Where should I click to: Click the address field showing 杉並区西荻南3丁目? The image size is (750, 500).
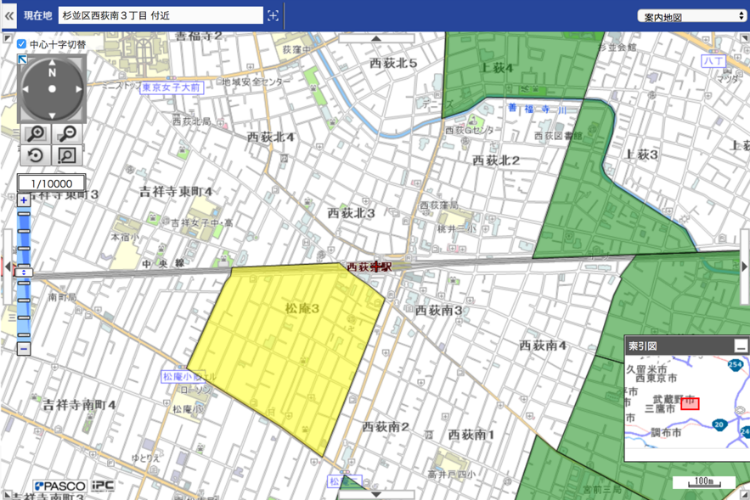click(x=160, y=15)
